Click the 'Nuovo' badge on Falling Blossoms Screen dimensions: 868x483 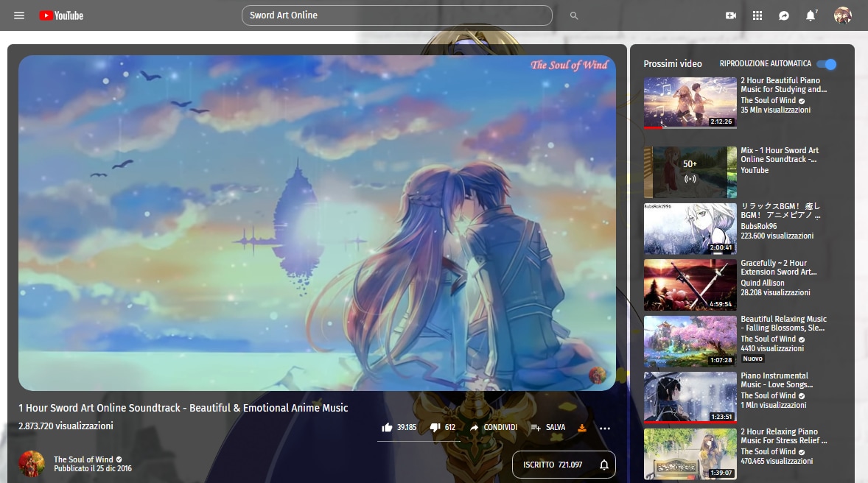click(752, 359)
